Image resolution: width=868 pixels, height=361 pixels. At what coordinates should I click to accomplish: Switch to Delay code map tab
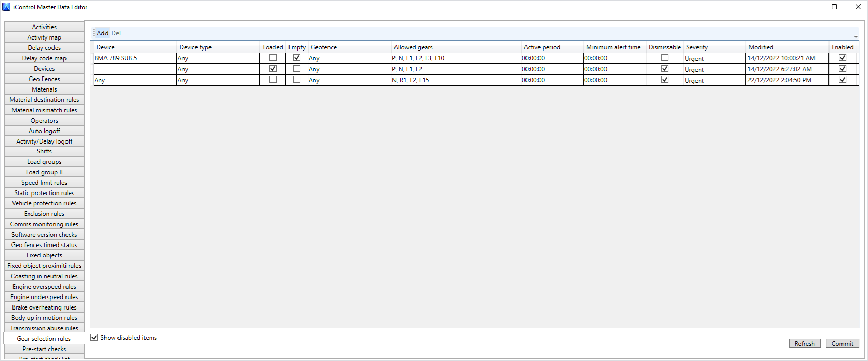[44, 58]
